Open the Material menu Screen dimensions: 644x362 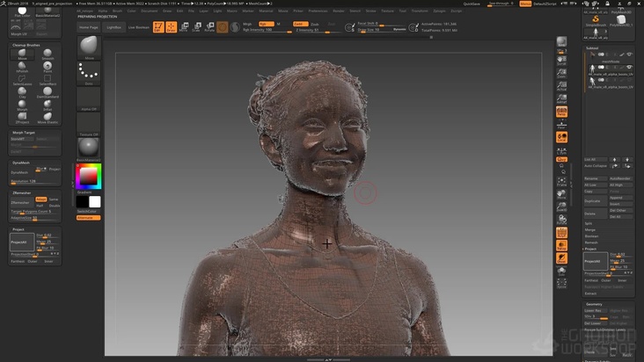[266, 11]
